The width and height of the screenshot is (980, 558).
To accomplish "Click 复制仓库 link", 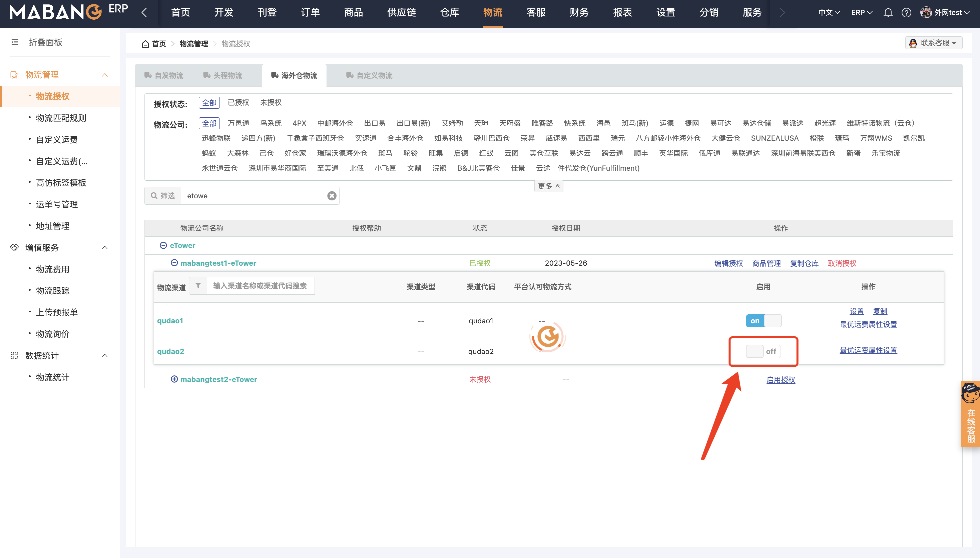I will point(805,264).
